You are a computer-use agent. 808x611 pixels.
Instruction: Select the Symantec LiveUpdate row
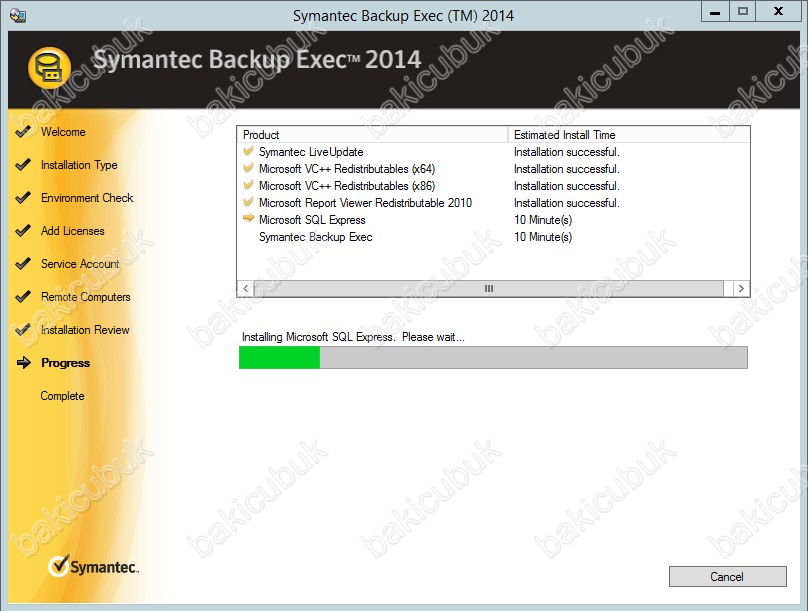(493, 152)
